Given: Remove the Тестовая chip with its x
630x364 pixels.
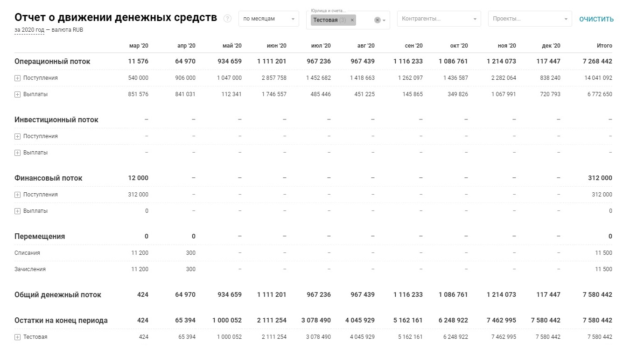Looking at the screenshot, I should click(352, 20).
